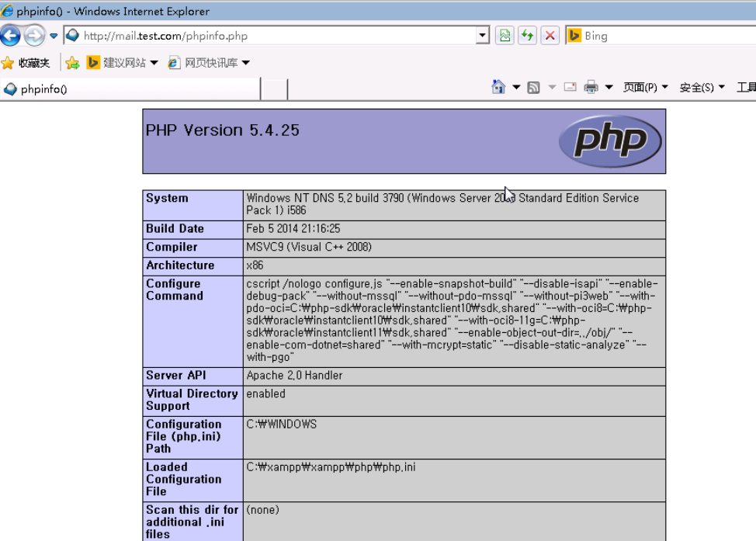
Task: Click the (none) additional ini value
Action: (263, 510)
